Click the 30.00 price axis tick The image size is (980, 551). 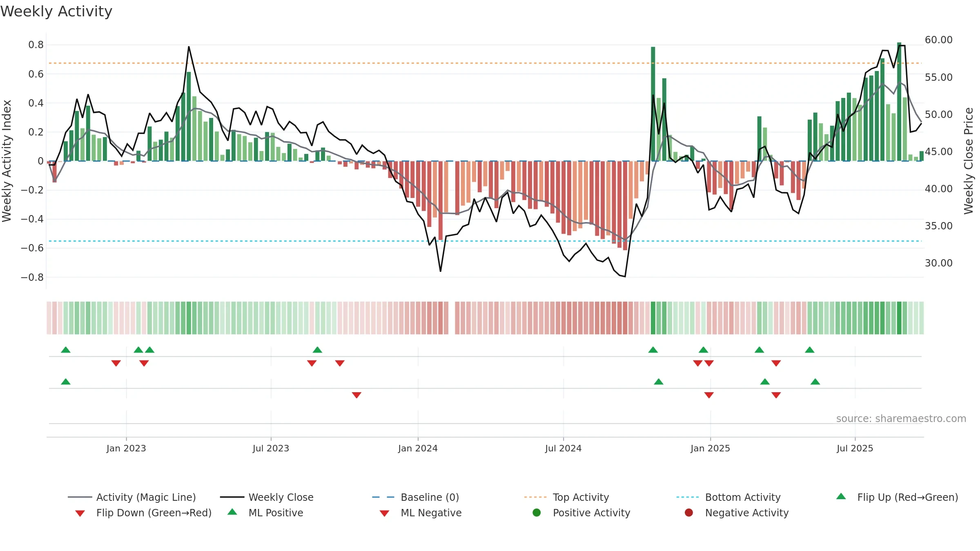938,263
